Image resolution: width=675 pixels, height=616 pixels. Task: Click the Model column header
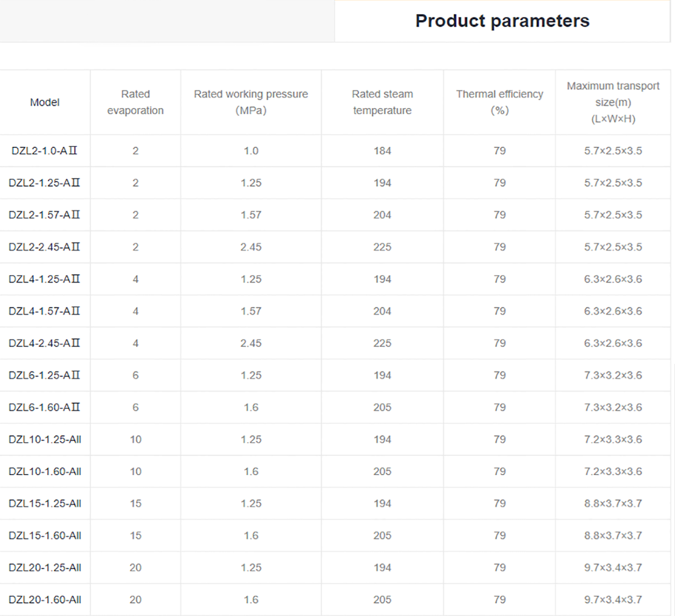[45, 103]
